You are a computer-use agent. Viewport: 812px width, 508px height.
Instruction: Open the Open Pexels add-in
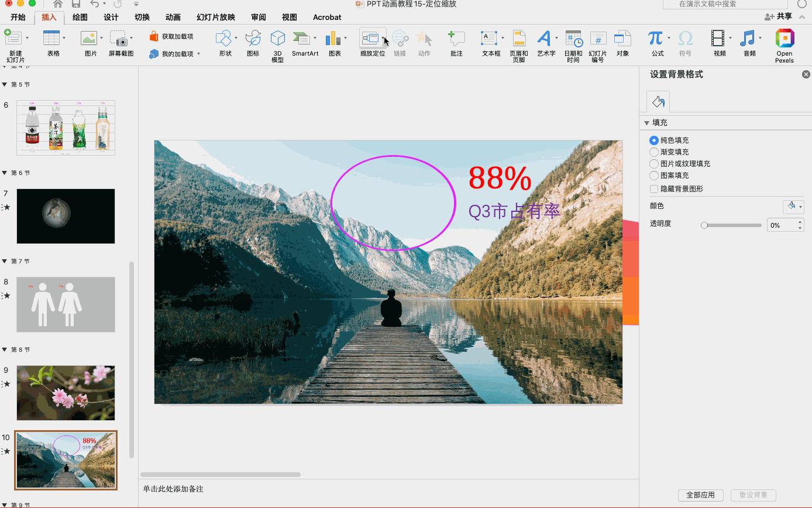pos(784,39)
